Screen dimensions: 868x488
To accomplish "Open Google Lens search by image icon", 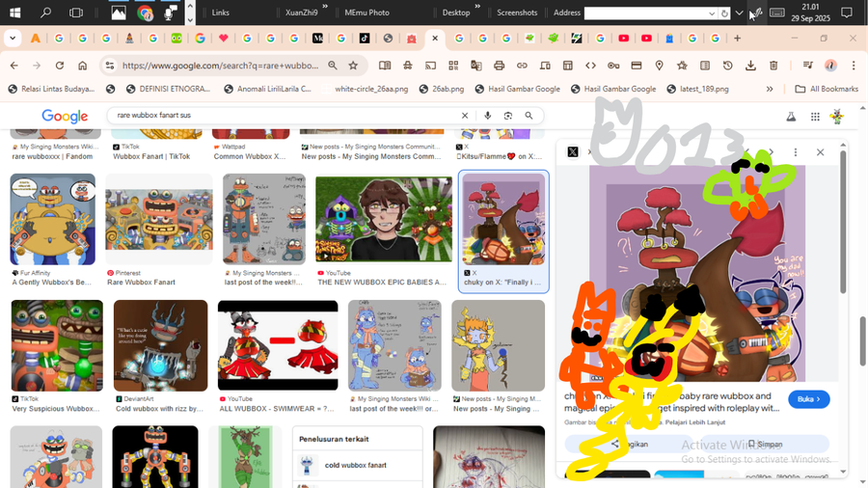I will point(508,116).
